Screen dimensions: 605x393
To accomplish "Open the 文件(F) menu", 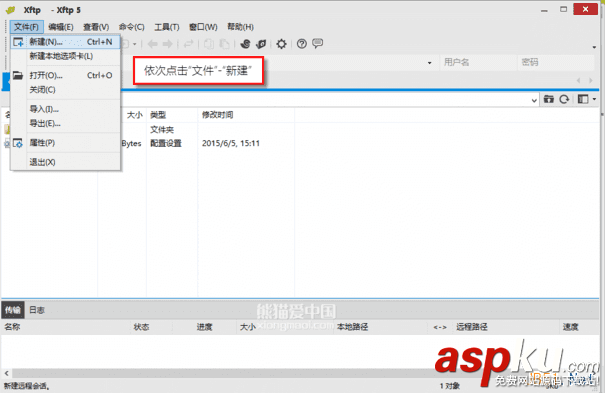I will tap(27, 27).
